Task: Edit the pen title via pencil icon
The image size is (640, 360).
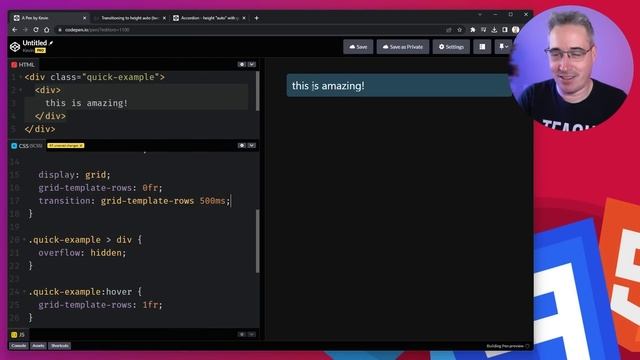Action: 51,43
